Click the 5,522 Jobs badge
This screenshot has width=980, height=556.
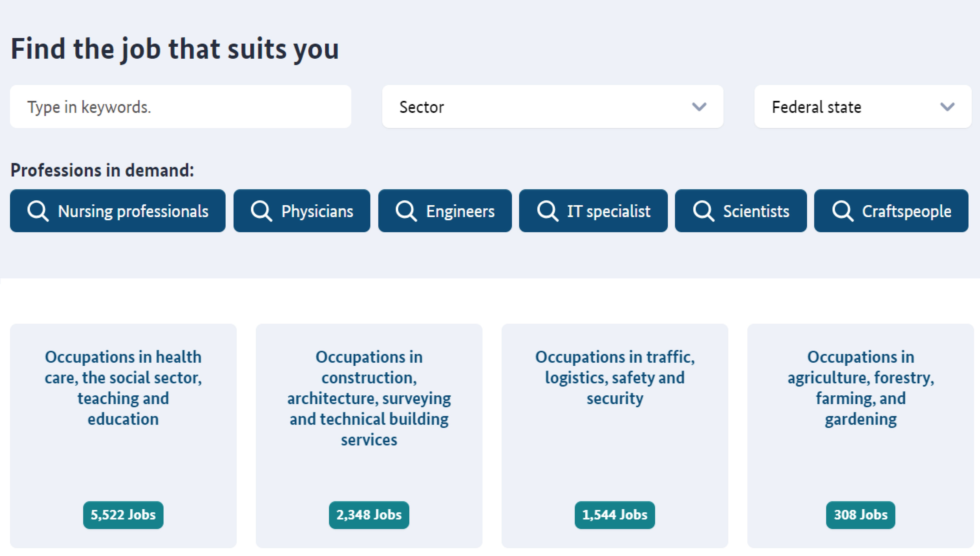(123, 515)
